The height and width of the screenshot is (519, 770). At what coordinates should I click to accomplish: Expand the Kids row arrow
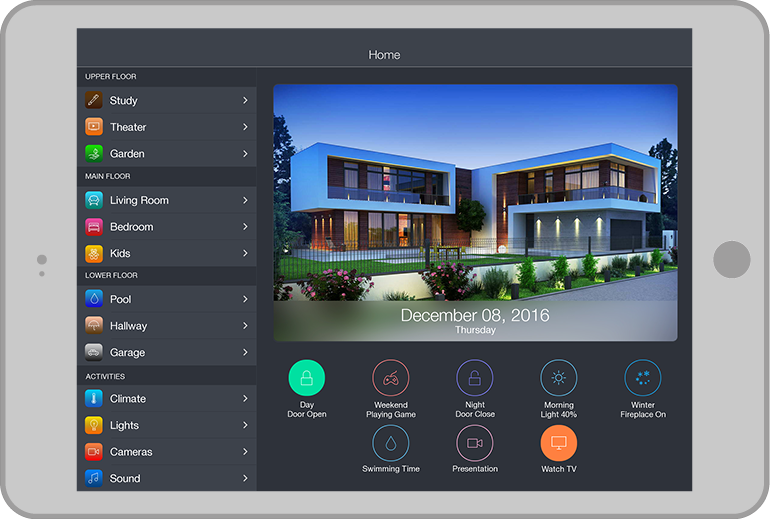pyautogui.click(x=245, y=253)
